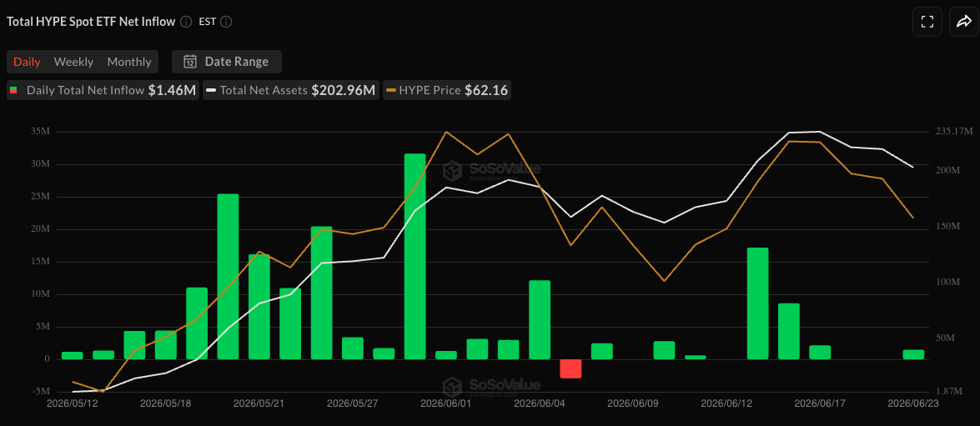The image size is (980, 426).
Task: Click the red negative outflow bar
Action: coord(570,368)
